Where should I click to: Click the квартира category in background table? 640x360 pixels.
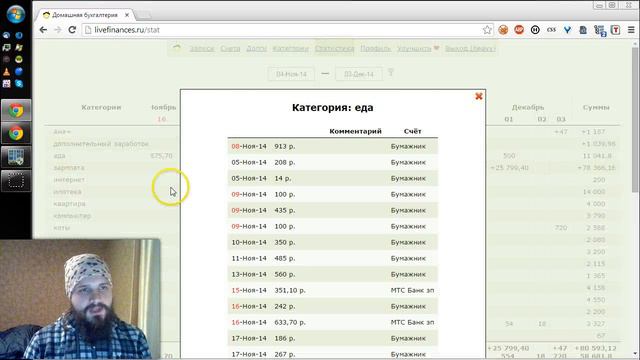point(69,204)
